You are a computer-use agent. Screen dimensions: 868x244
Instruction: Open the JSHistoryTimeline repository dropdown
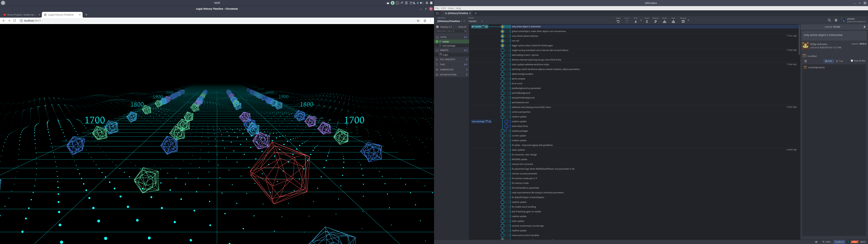pyautogui.click(x=449, y=21)
